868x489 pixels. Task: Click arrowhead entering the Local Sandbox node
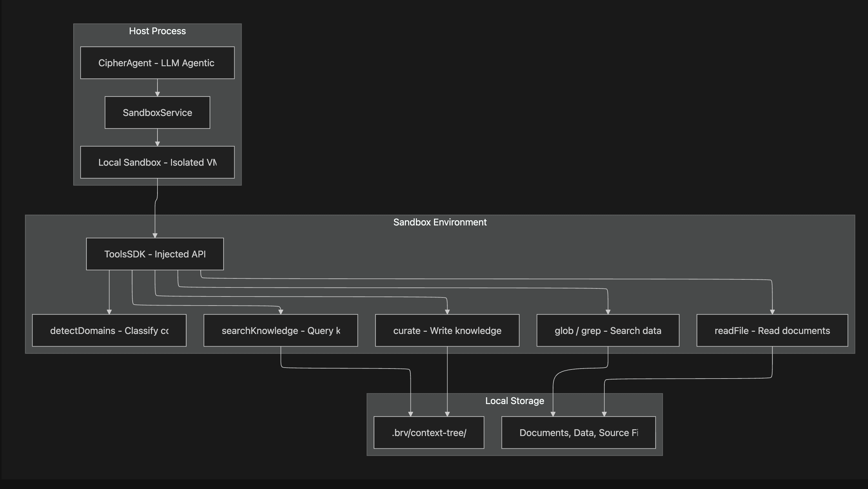[157, 144]
